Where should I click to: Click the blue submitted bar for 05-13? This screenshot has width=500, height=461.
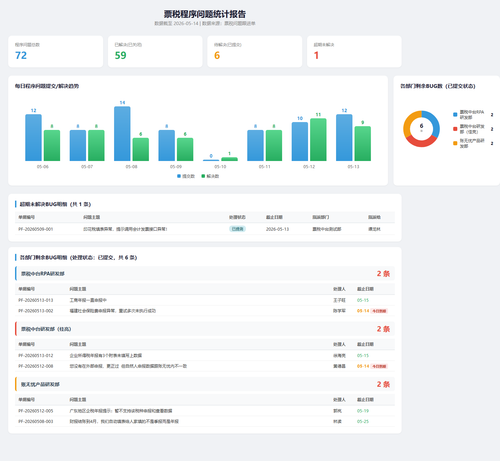344,138
